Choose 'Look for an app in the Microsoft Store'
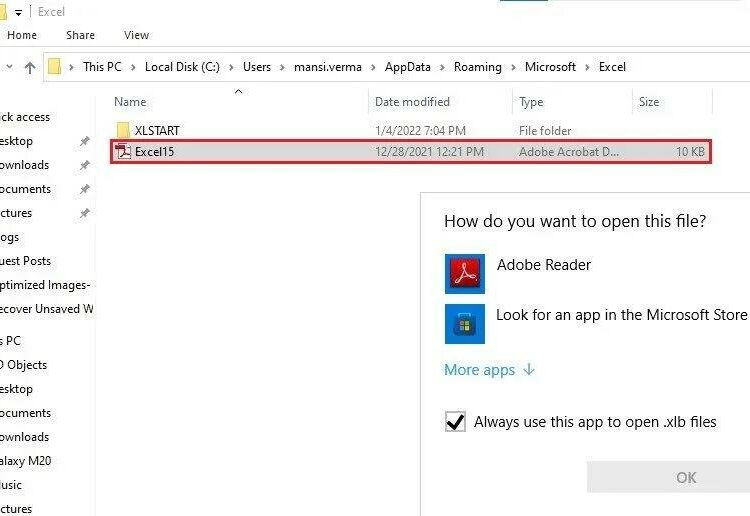This screenshot has width=750, height=516. click(621, 315)
